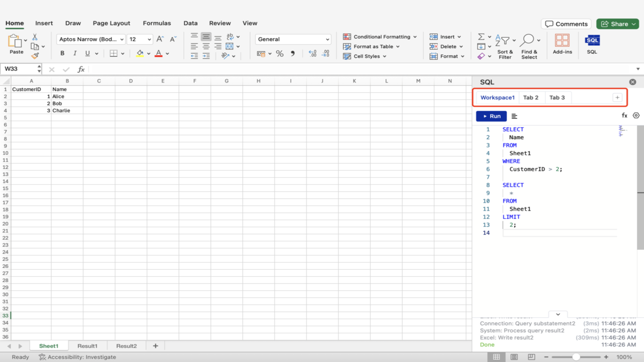The height and width of the screenshot is (362, 644).
Task: Open SQL panel settings gear icon
Action: tap(636, 115)
